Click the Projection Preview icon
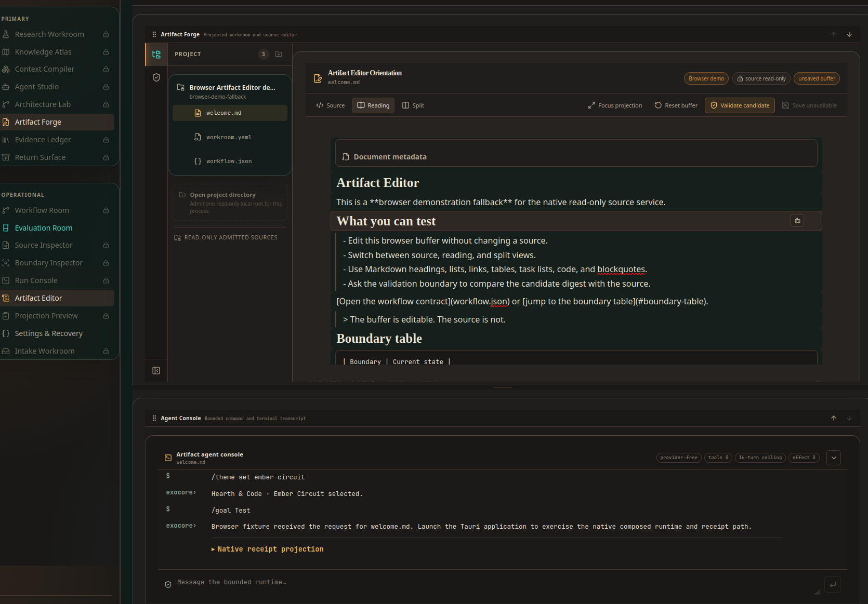Screen dimensions: 868x604 (x=6, y=316)
